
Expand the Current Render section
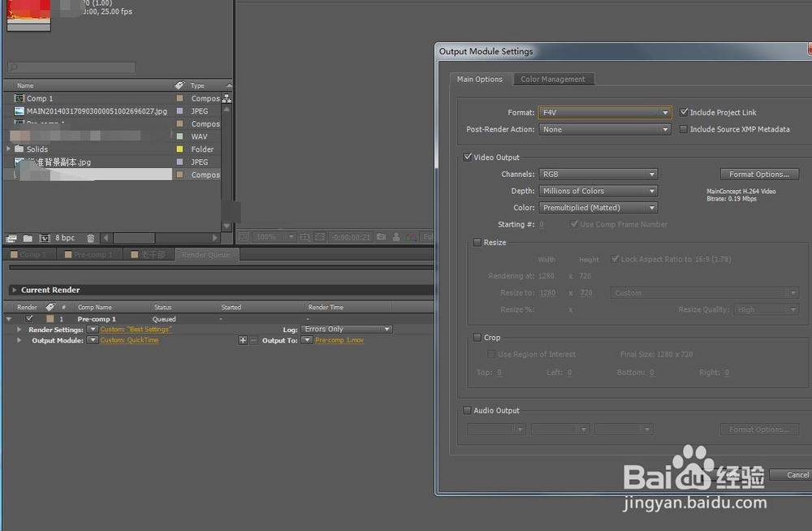point(15,290)
